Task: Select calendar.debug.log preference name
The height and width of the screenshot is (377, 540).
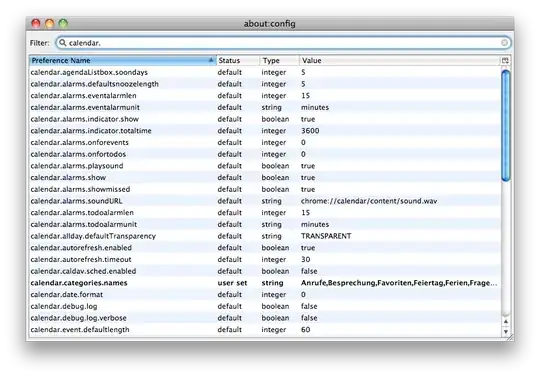Action: 64,306
